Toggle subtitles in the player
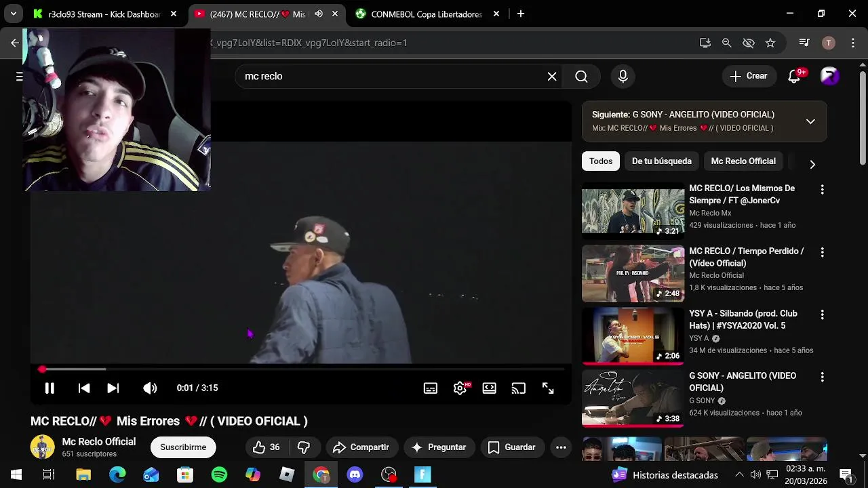Image resolution: width=868 pixels, height=488 pixels. coord(431,388)
